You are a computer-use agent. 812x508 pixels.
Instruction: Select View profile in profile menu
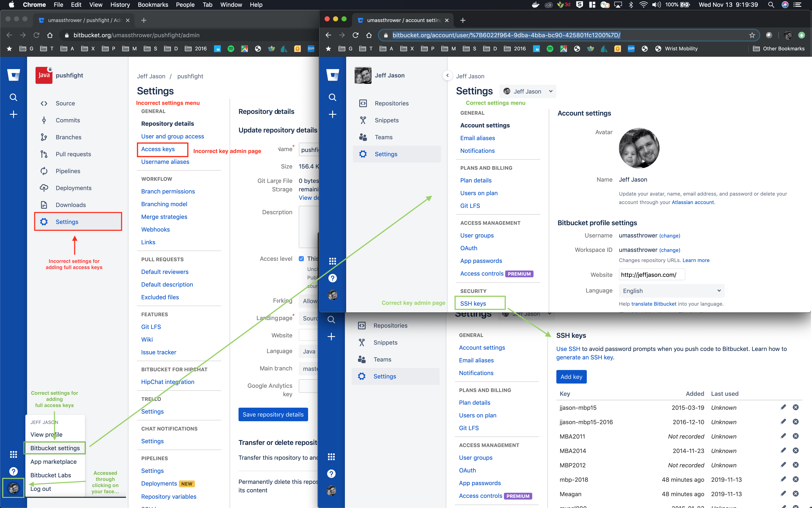click(x=46, y=434)
